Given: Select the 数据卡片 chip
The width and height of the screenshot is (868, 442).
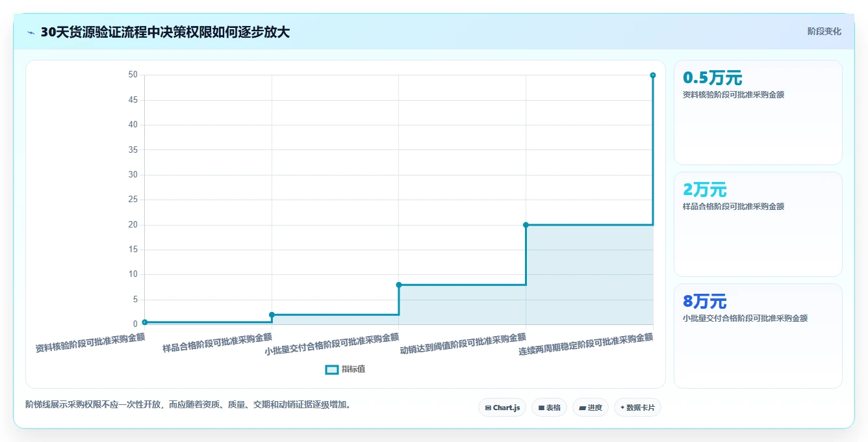Looking at the screenshot, I should point(637,408).
